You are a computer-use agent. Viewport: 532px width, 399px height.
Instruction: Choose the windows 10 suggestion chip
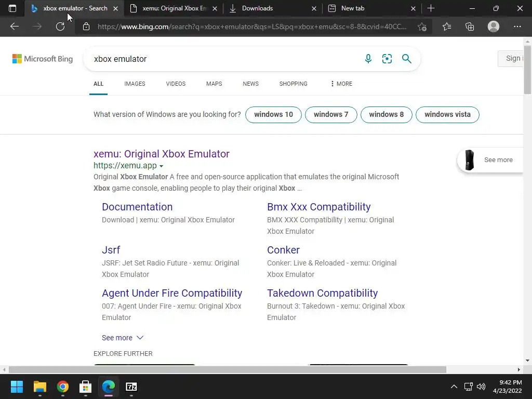[273, 114]
